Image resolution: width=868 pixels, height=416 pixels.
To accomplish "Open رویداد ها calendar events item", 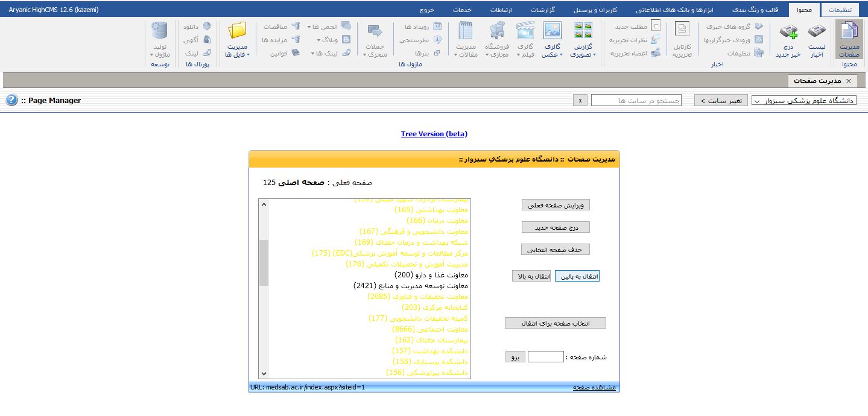I will 437,27.
